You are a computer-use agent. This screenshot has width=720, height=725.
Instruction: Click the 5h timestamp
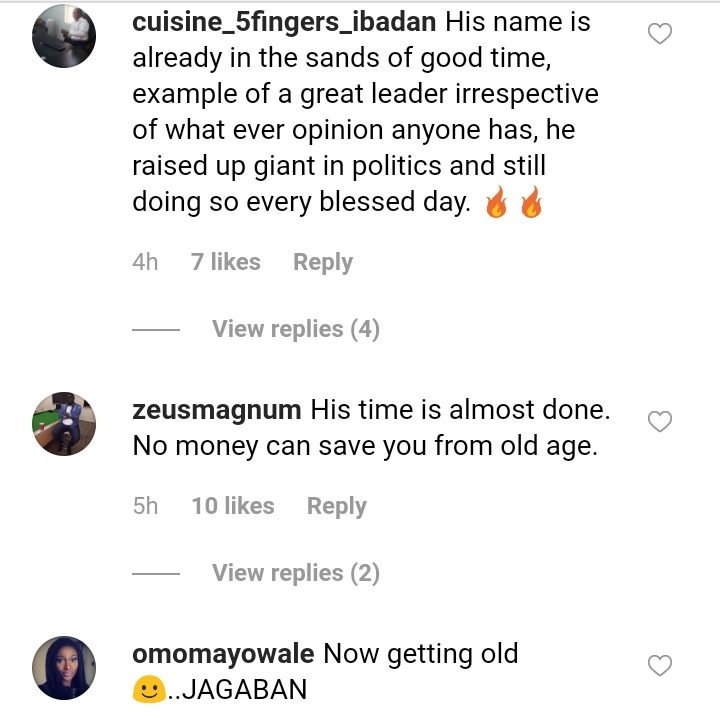[x=145, y=506]
